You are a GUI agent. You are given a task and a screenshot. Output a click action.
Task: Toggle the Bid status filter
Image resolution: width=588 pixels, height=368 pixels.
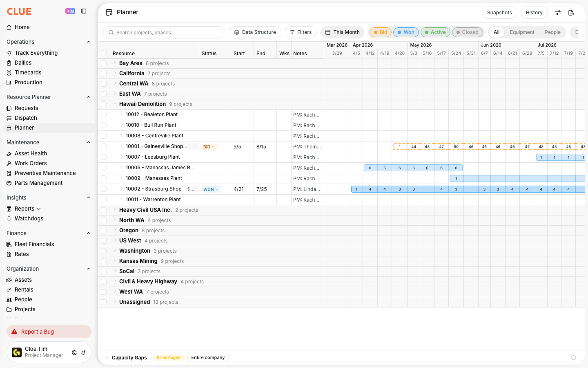381,32
